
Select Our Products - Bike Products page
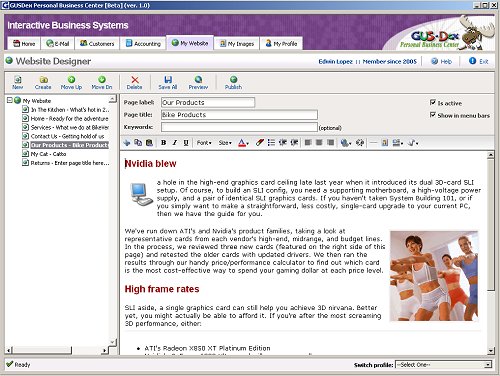[x=65, y=145]
